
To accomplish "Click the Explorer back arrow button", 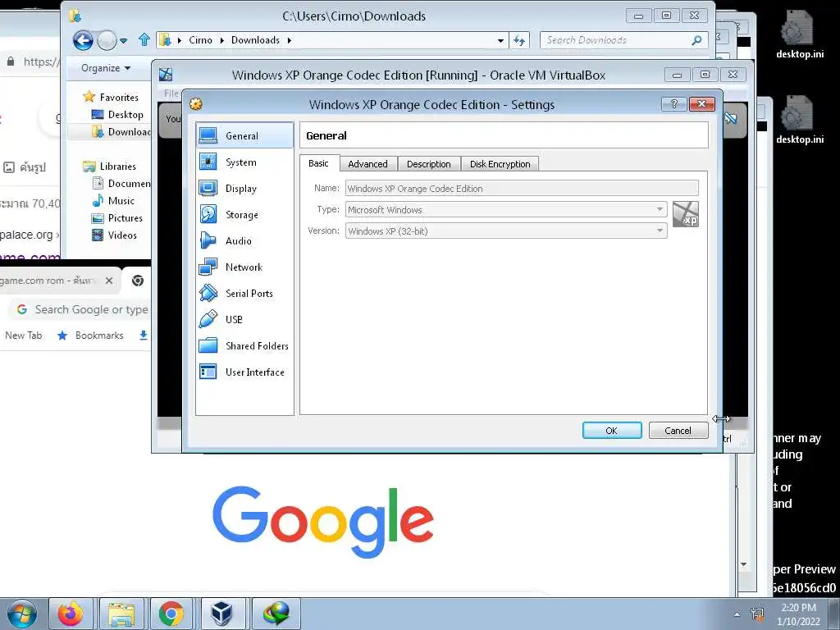I will 83,40.
